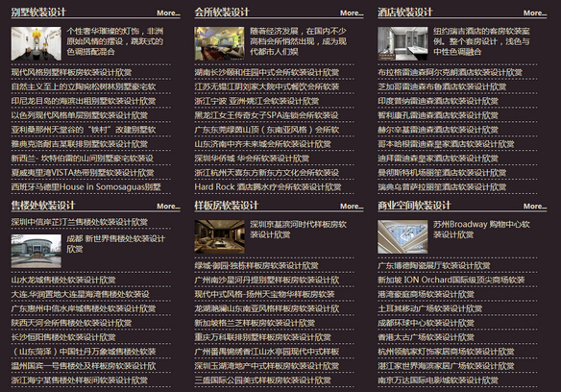The height and width of the screenshot is (392, 561).
Task: Open 迪拜雷迪森皇家酒店 article
Action: click(438, 159)
